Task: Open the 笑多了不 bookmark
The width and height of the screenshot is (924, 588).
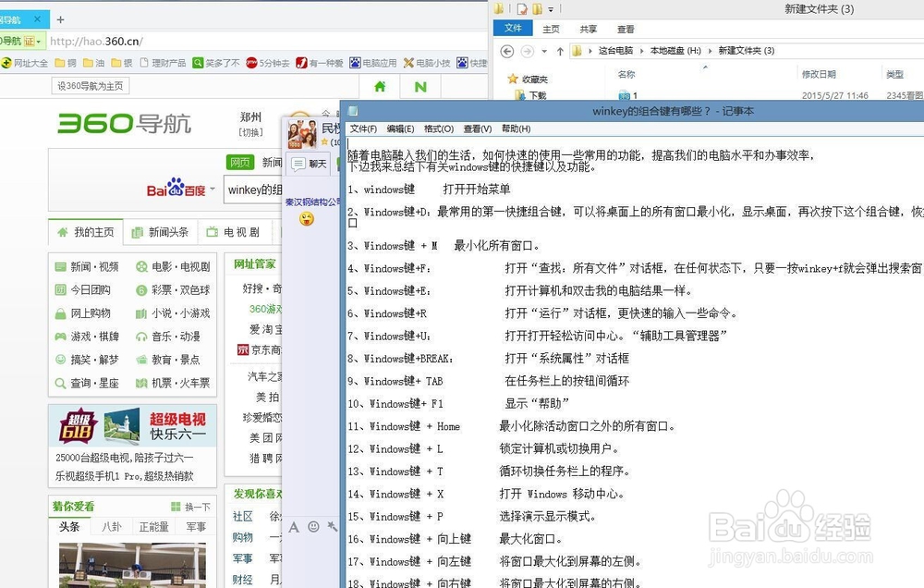Action: [216, 63]
